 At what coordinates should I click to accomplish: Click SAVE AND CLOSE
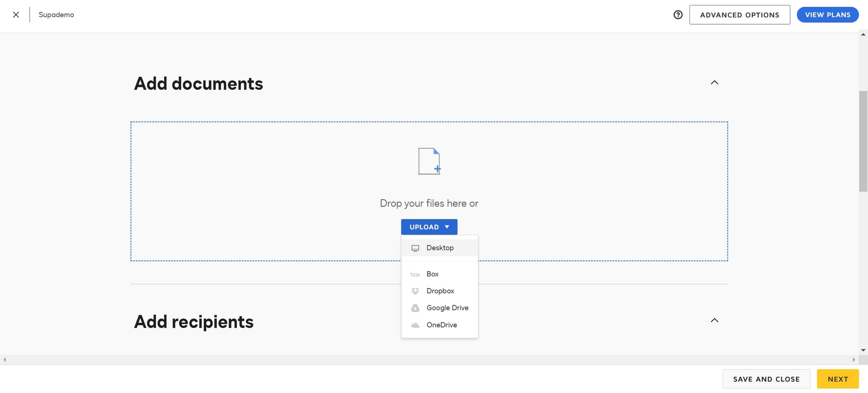(765, 379)
